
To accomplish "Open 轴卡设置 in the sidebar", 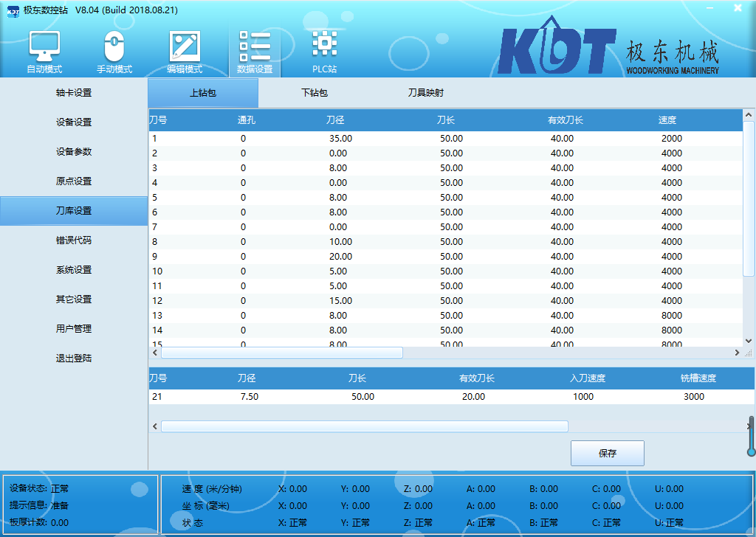I will pyautogui.click(x=74, y=93).
